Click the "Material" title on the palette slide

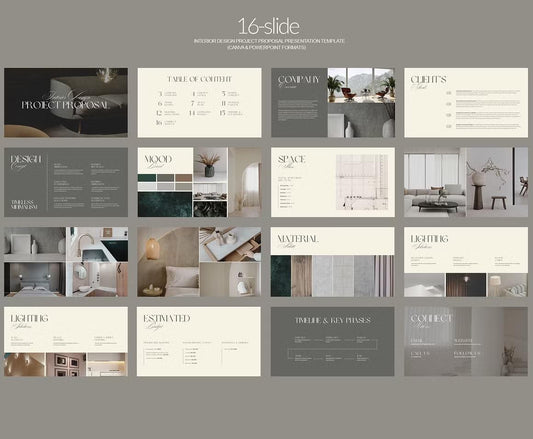[298, 239]
